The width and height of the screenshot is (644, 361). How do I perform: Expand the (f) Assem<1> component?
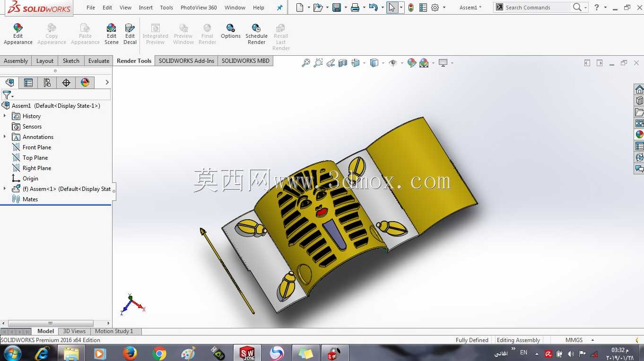(5, 189)
